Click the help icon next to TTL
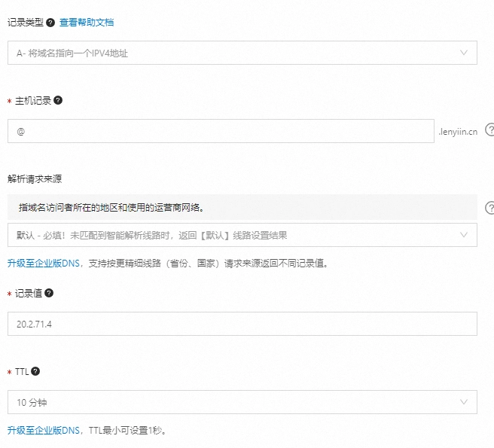This screenshot has width=494, height=448. (35, 371)
